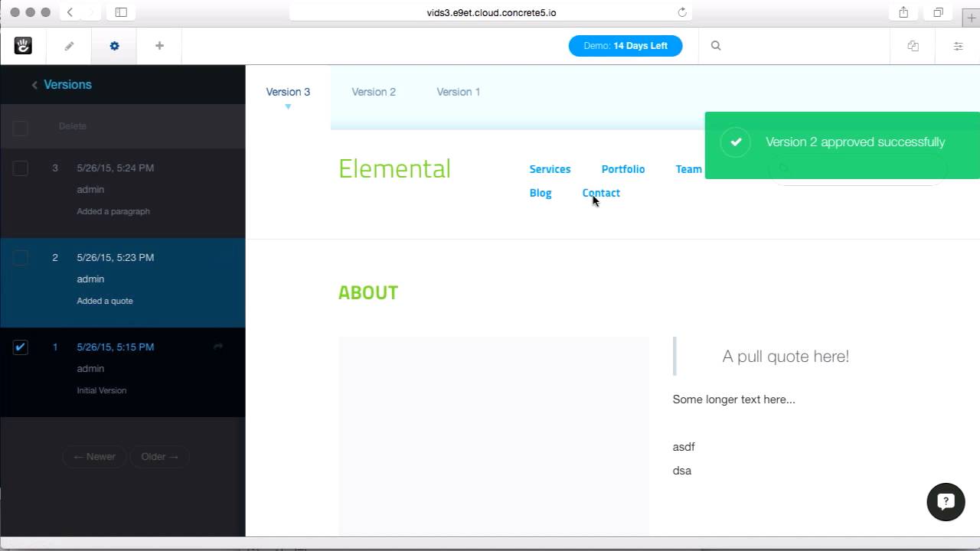Open the Blog nav link

pos(541,193)
